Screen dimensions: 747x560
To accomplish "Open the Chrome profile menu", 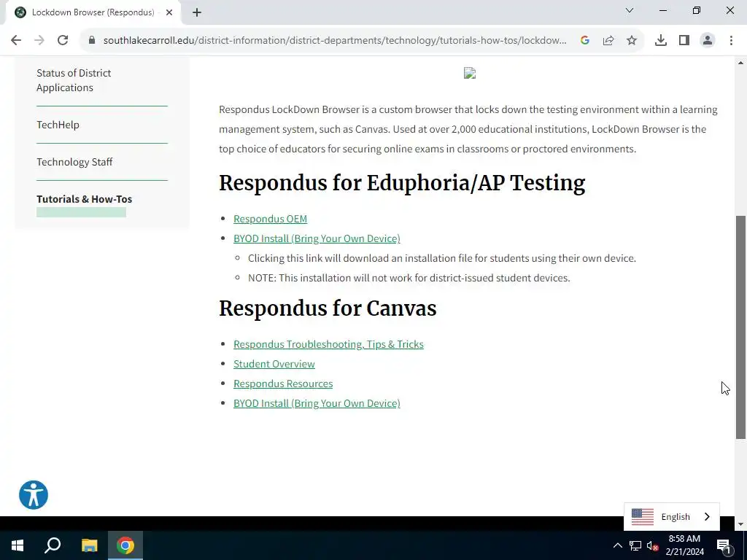I will 708,41.
